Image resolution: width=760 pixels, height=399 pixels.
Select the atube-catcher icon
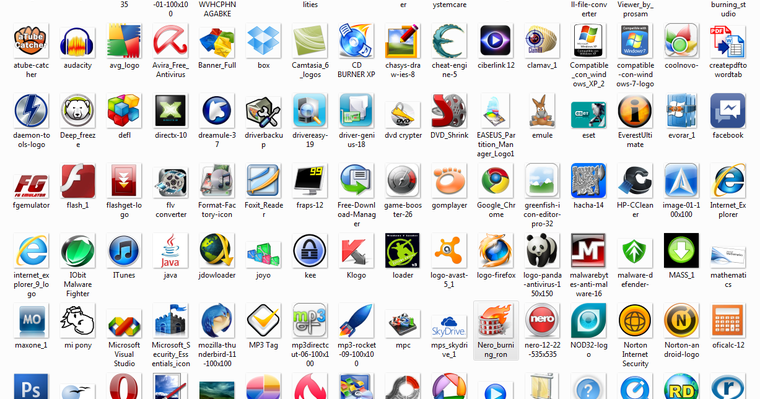tap(31, 41)
